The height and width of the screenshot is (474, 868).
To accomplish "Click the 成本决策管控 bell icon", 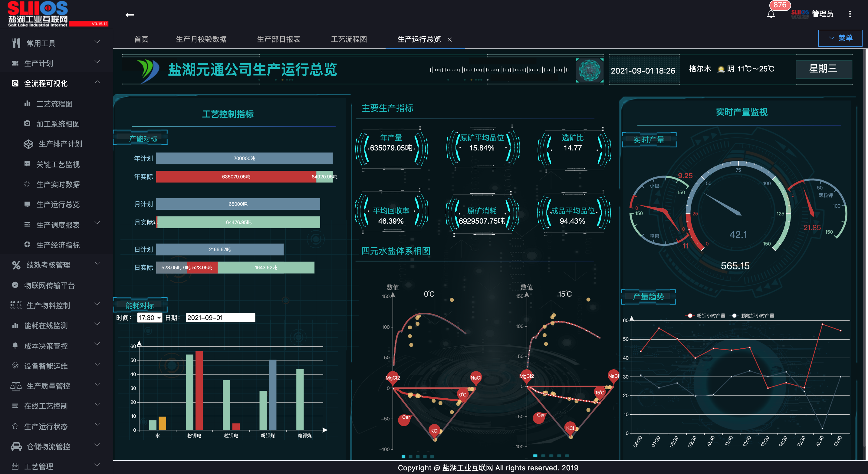I will click(15, 345).
